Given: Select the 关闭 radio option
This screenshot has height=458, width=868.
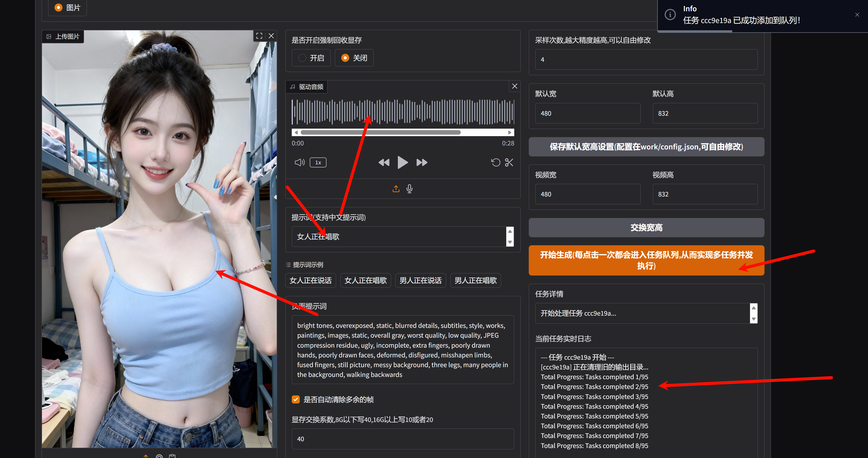Looking at the screenshot, I should tap(345, 58).
